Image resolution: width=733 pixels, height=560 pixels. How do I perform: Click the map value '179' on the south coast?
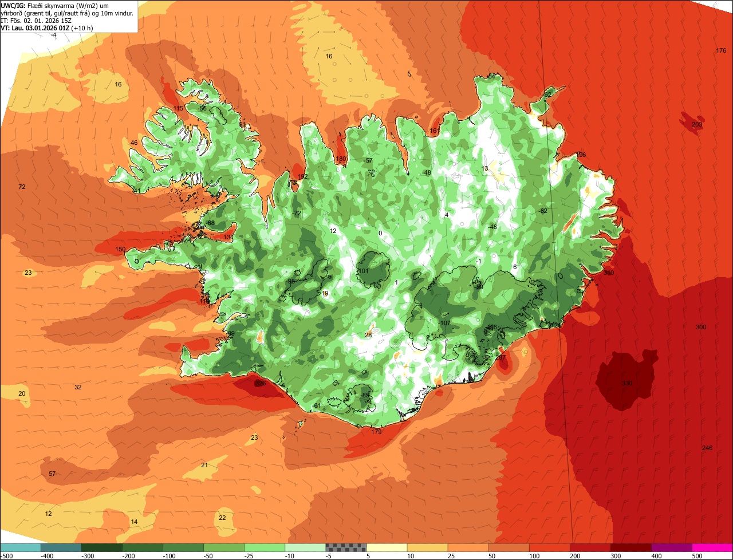pos(376,432)
